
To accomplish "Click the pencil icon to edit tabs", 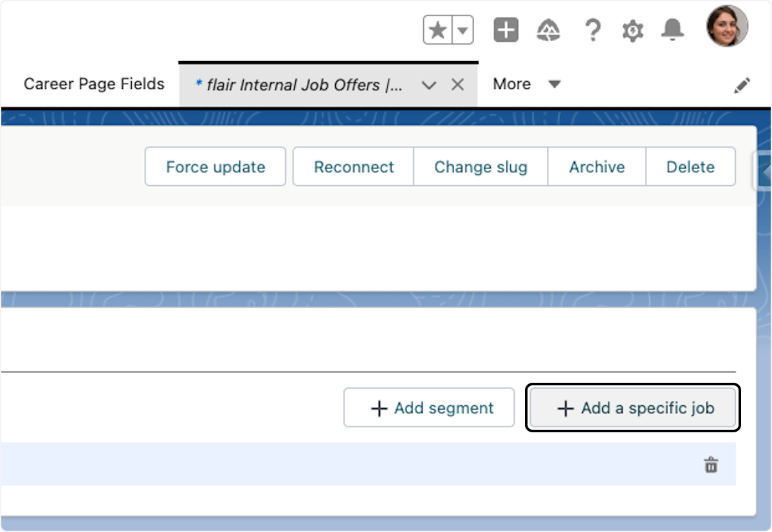I will point(742,84).
